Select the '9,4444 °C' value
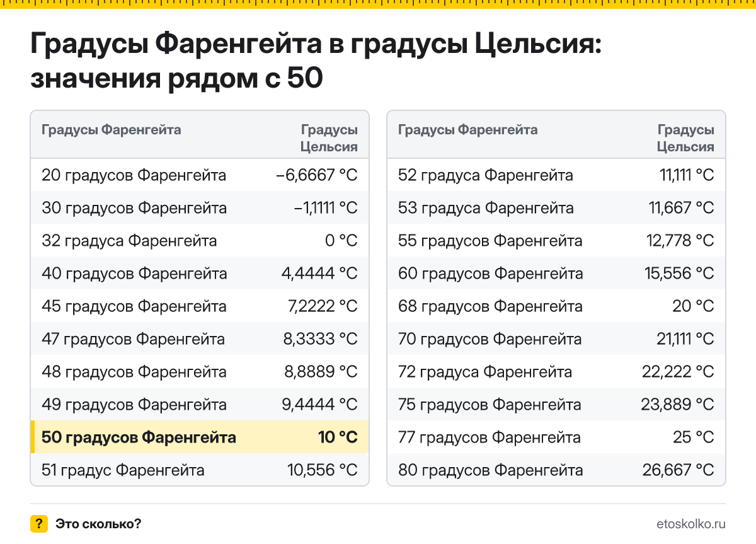This screenshot has width=756, height=544. click(320, 405)
